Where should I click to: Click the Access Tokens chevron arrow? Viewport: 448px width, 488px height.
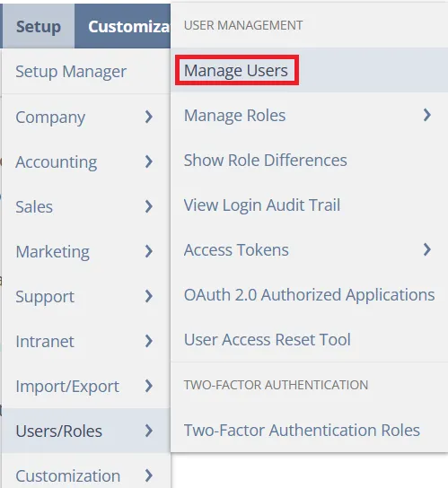point(427,249)
